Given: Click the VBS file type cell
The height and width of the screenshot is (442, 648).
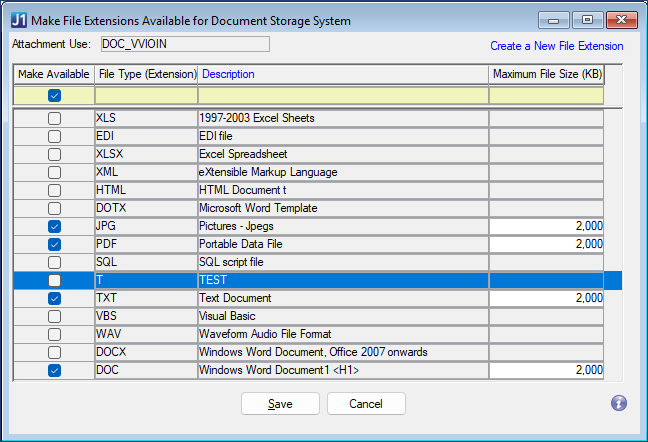Looking at the screenshot, I should click(146, 316).
